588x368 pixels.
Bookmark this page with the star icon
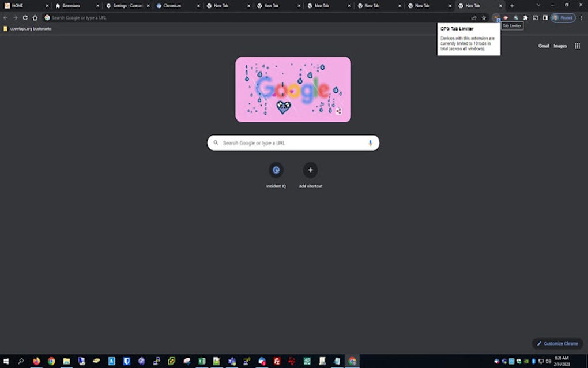click(484, 17)
